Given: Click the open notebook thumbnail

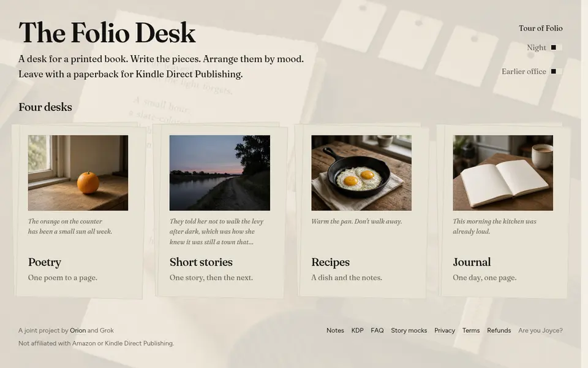Looking at the screenshot, I should (503, 173).
